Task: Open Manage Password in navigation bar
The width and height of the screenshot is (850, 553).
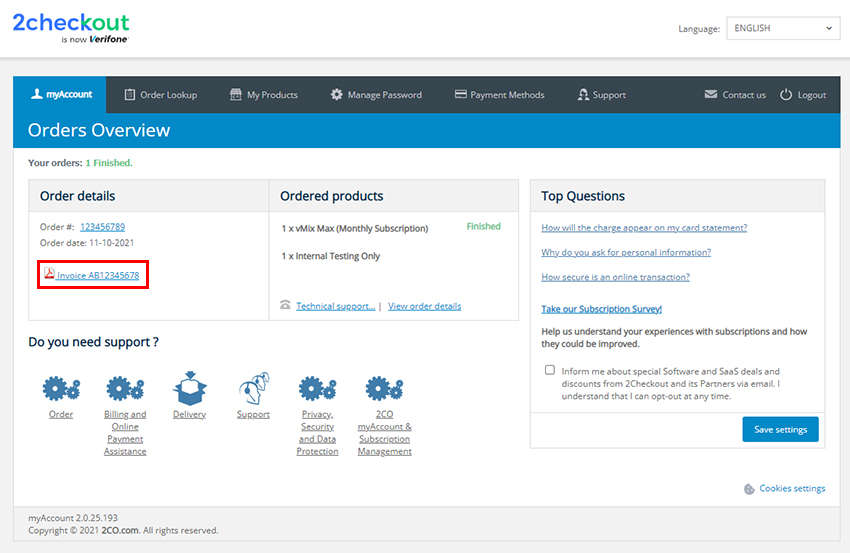Action: point(376,95)
